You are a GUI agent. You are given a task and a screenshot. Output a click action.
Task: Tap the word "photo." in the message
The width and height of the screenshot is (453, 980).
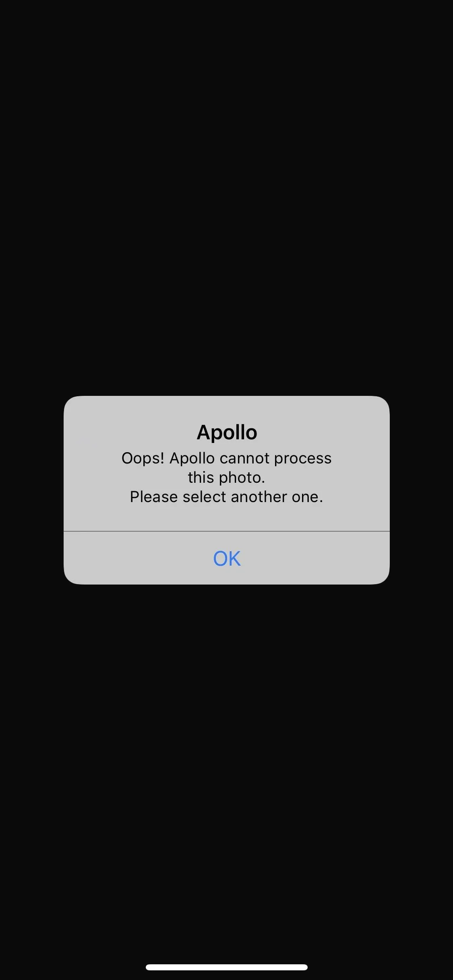coord(242,478)
